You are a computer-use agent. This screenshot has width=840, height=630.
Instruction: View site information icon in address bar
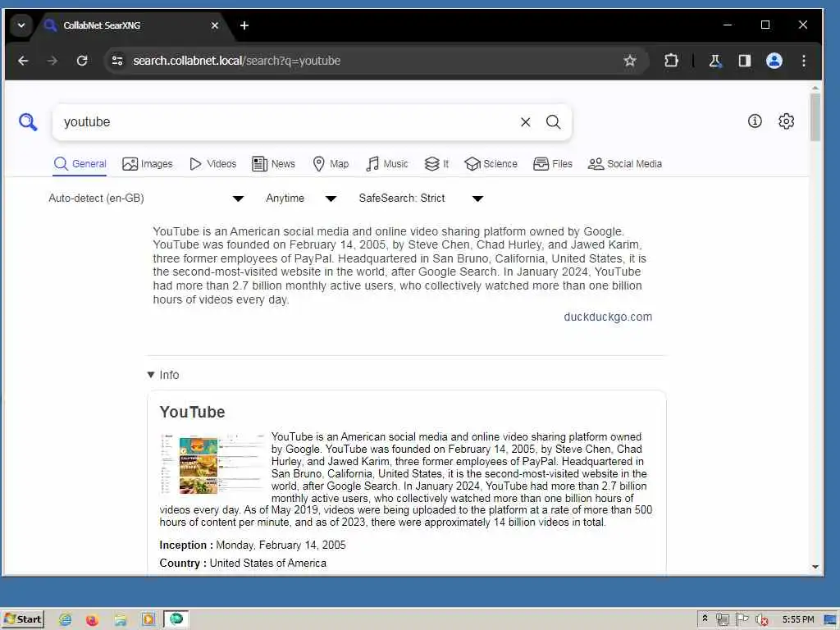(117, 61)
